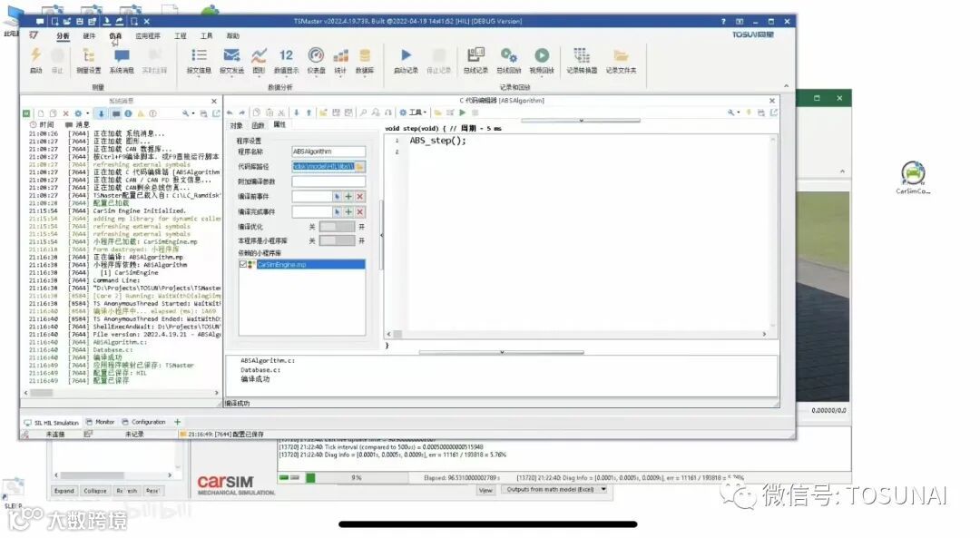Open the 硬件 ribbon tab
This screenshot has width=980, height=538.
89,36
